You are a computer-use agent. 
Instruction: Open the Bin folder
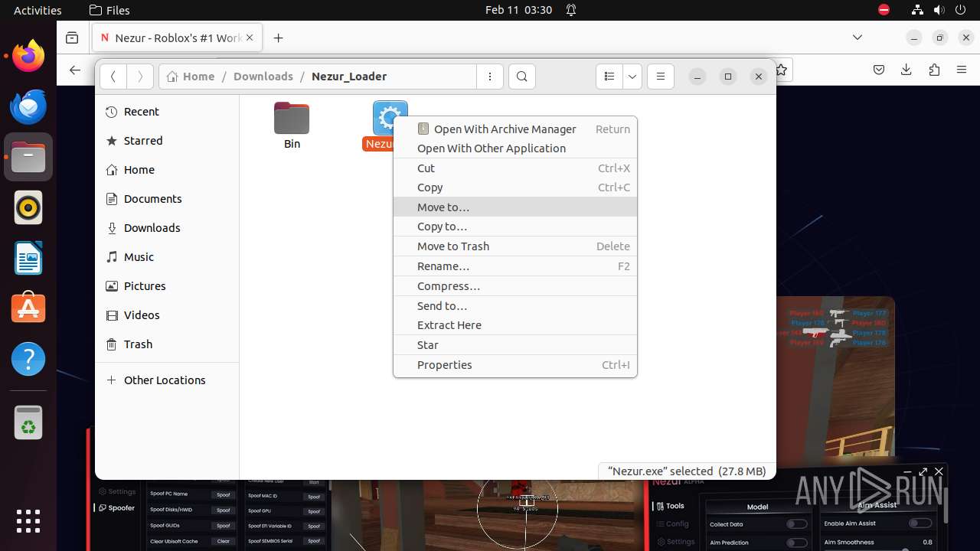pyautogui.click(x=292, y=126)
